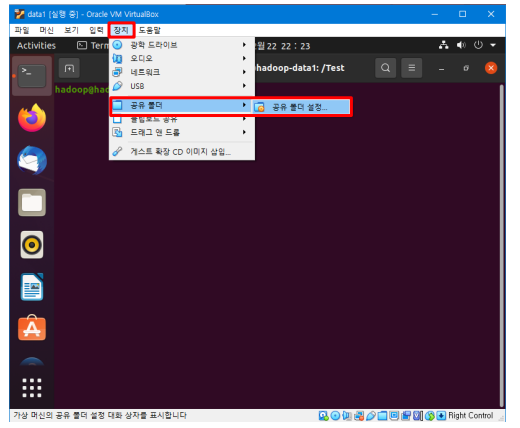Click the optical drive status icon

coord(335,416)
